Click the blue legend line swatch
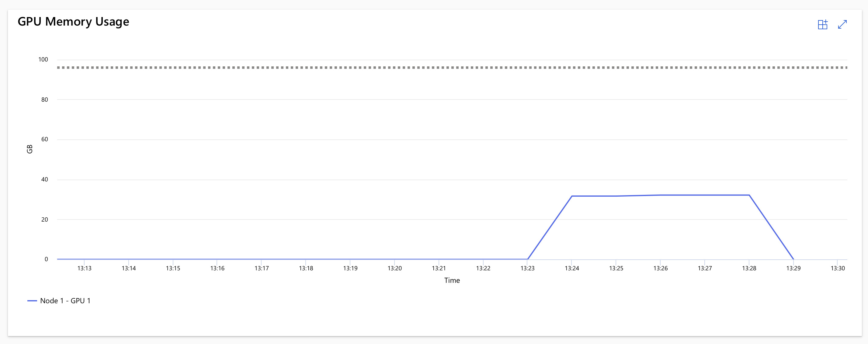The image size is (868, 344). coord(32,300)
